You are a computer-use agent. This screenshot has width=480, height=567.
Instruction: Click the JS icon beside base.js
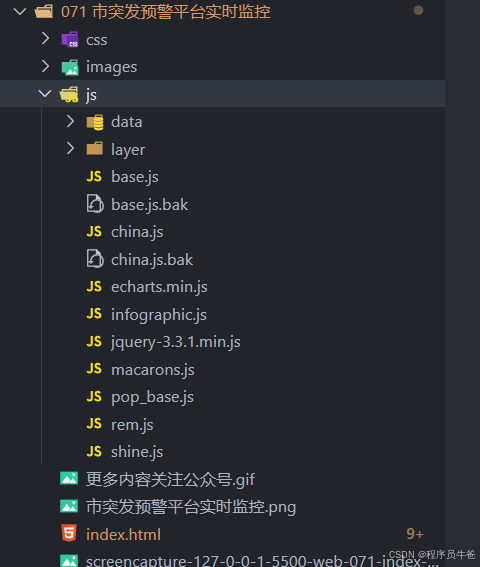(x=94, y=176)
